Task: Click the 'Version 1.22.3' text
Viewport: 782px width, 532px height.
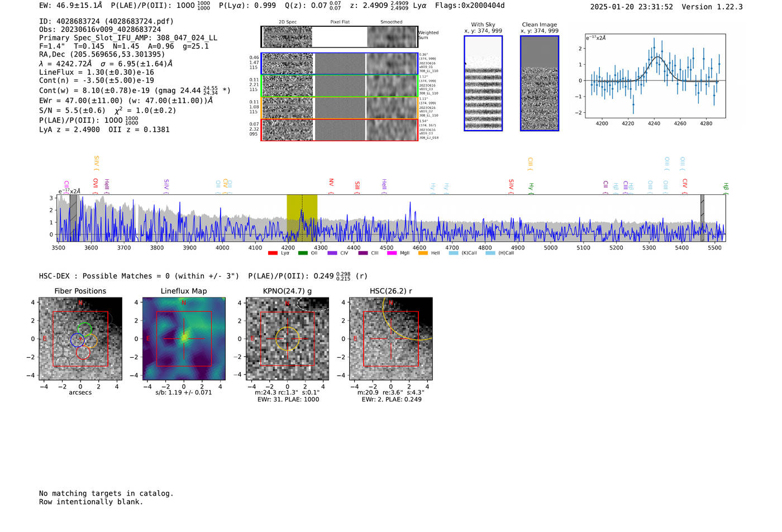Action: click(x=712, y=7)
